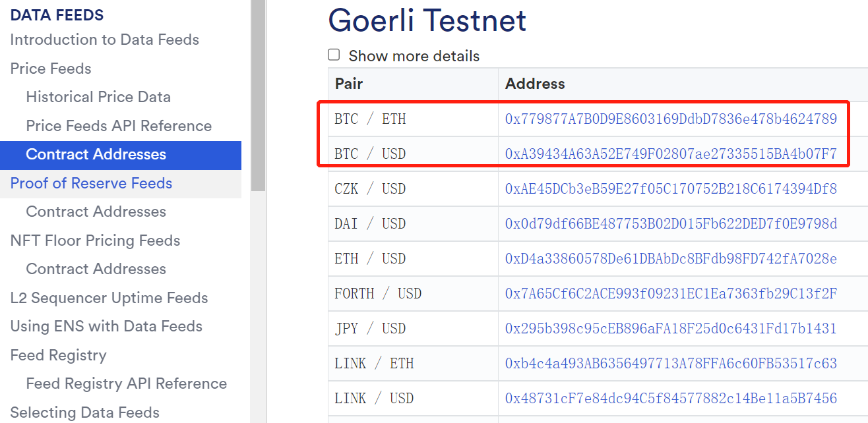868x423 pixels.
Task: Open the JPY / USD contract address link
Action: (671, 329)
